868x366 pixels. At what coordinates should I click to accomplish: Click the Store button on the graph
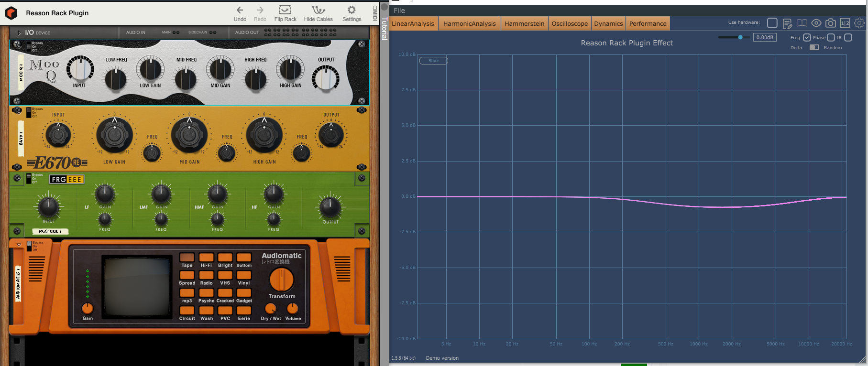tap(433, 61)
